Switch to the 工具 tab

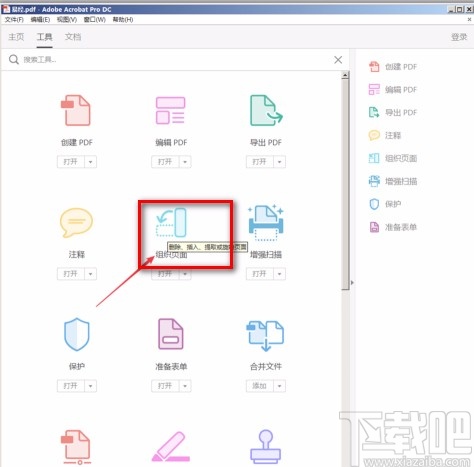44,37
